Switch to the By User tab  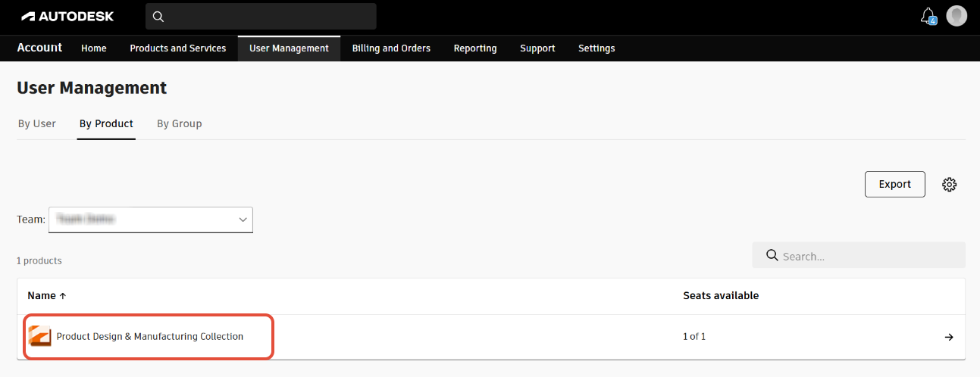tap(37, 123)
